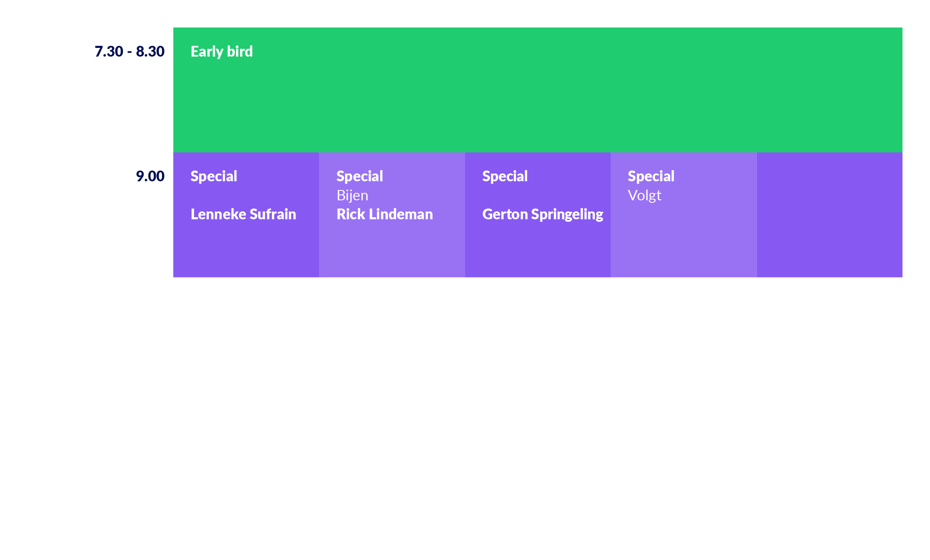Click the "Early bird" title text
Image resolution: width=930 pixels, height=560 pixels.
(222, 52)
